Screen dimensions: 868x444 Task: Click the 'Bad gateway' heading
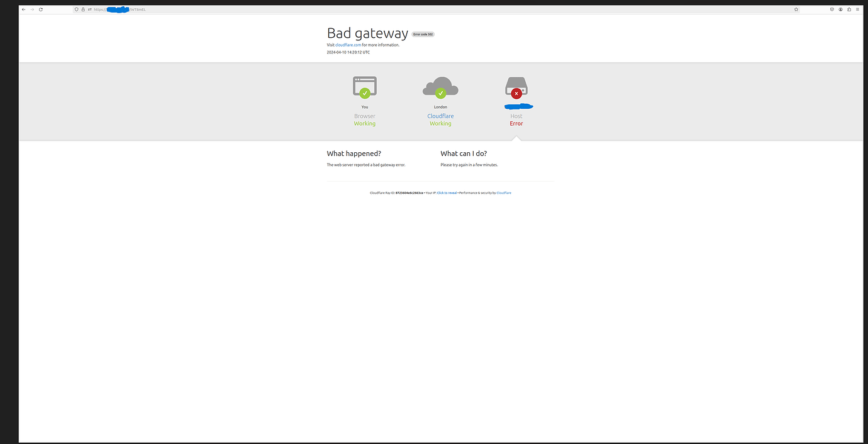click(x=367, y=33)
